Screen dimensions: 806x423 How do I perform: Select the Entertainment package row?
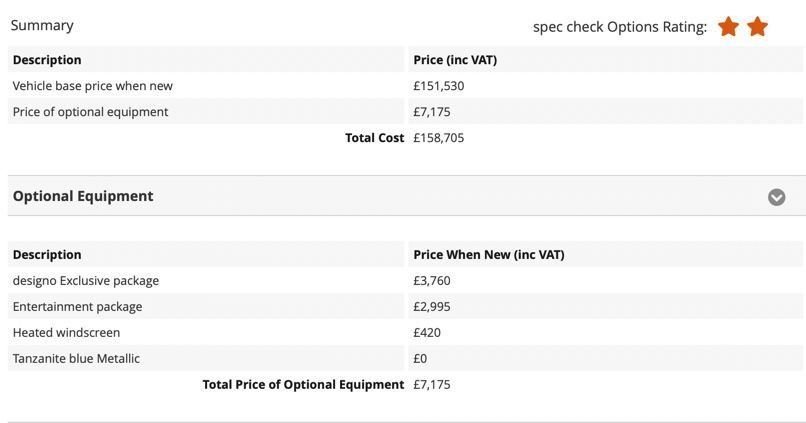78,307
